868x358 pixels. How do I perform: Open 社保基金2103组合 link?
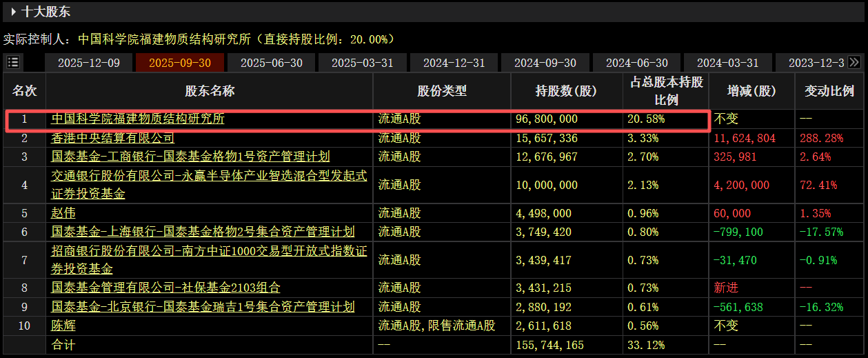click(x=166, y=288)
